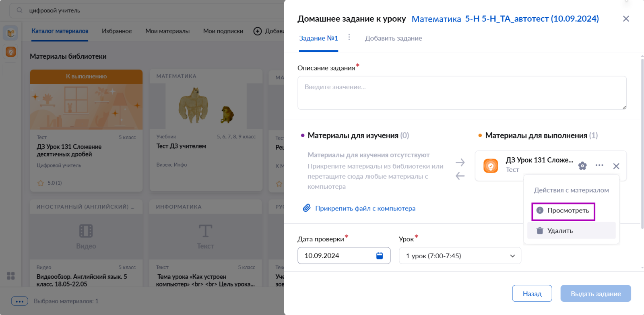Open Мои материалы tab
The height and width of the screenshot is (315, 644).
(x=167, y=31)
